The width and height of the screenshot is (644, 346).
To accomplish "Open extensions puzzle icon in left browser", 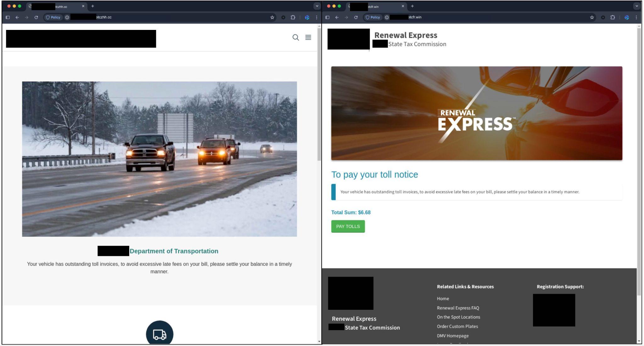I will pyautogui.click(x=293, y=17).
